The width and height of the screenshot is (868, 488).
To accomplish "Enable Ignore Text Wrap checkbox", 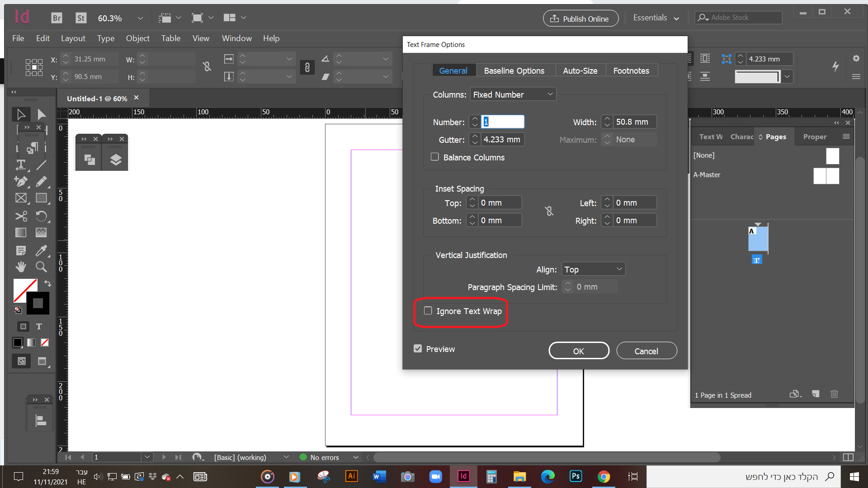I will [x=428, y=311].
